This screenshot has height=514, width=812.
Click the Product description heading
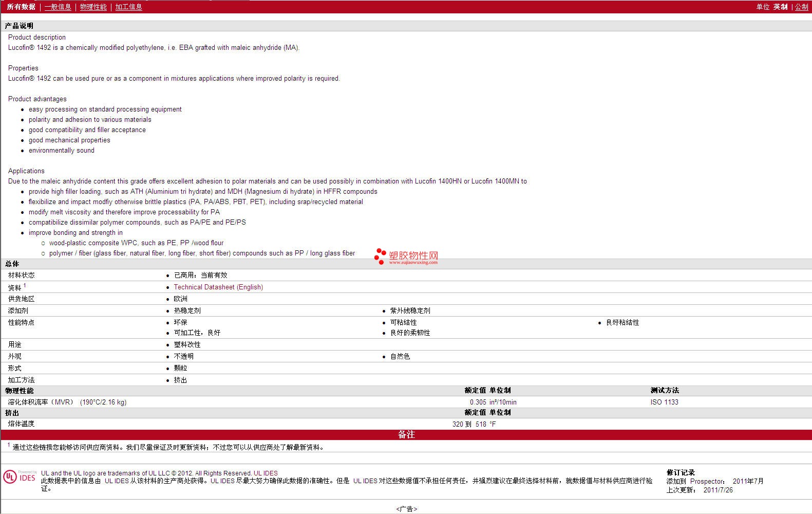tap(37, 37)
